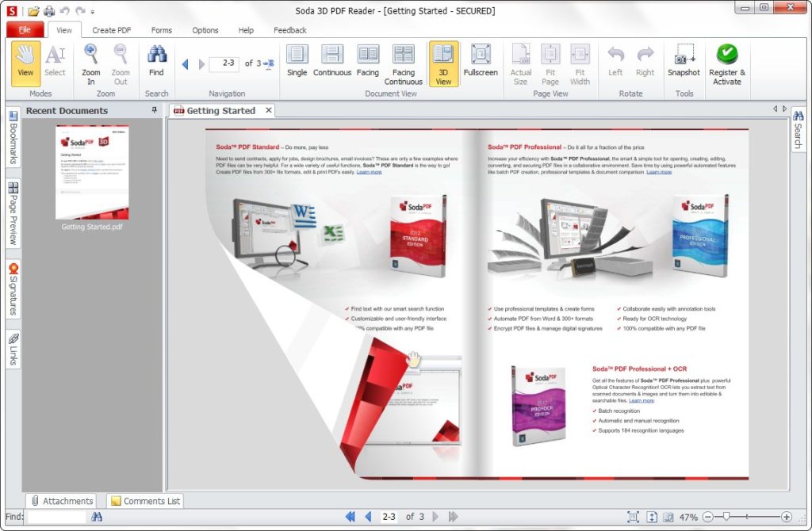Unpin the Recent Documents panel
Image resolution: width=812 pixels, height=531 pixels.
pos(154,110)
